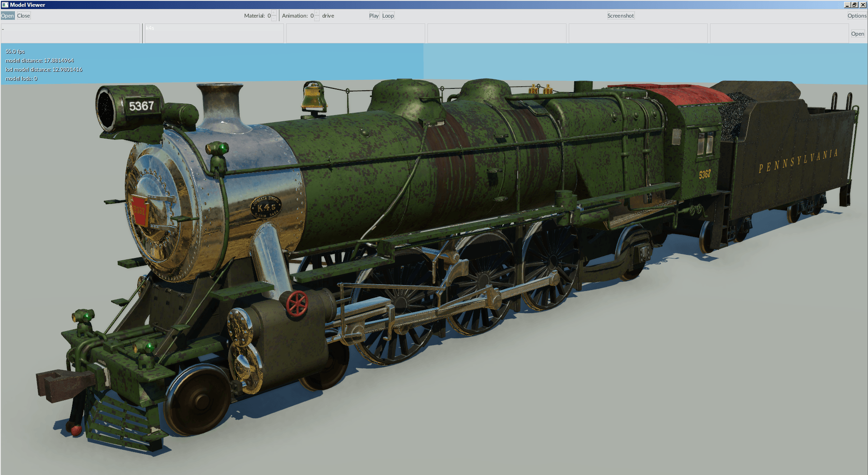868x475 pixels.
Task: Decrease the Animation index with the down arrow
Action: point(316,18)
